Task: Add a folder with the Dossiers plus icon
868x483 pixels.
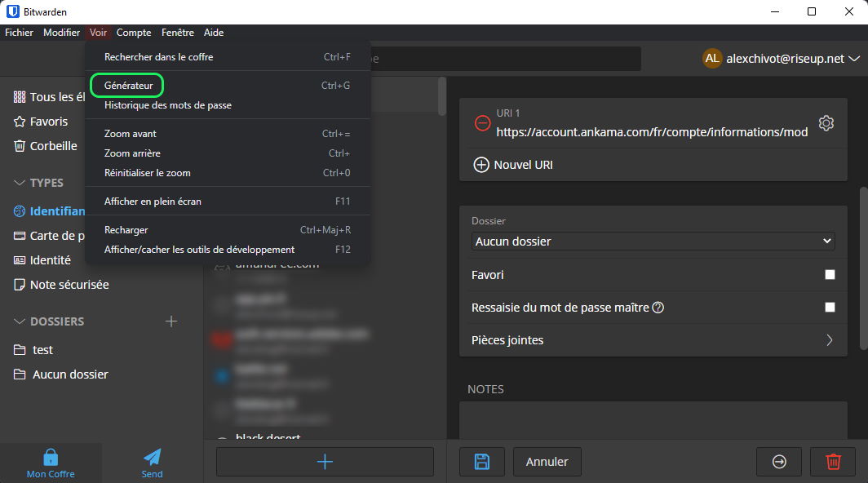Action: pyautogui.click(x=171, y=321)
